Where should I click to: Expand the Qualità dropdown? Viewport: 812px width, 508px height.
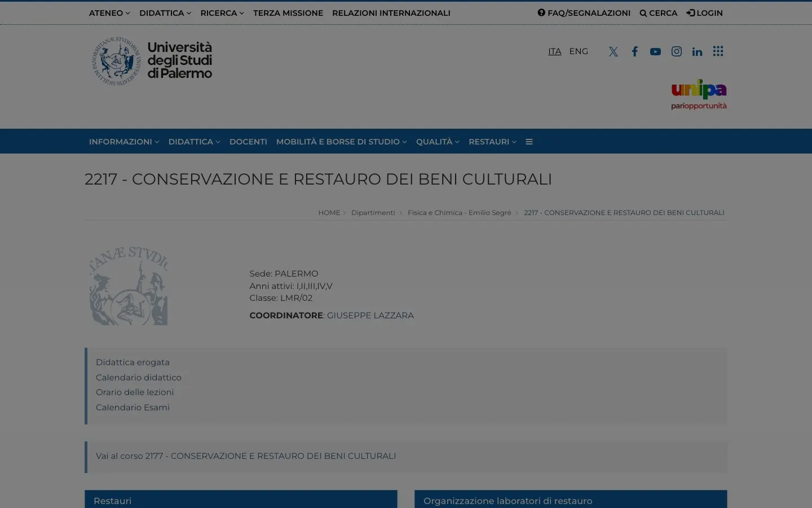[438, 142]
